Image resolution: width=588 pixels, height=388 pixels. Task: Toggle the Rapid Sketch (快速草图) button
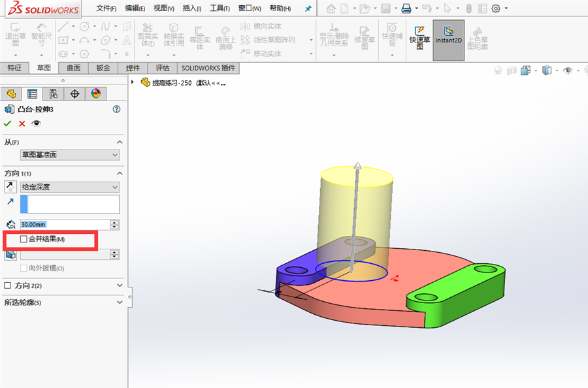point(419,37)
